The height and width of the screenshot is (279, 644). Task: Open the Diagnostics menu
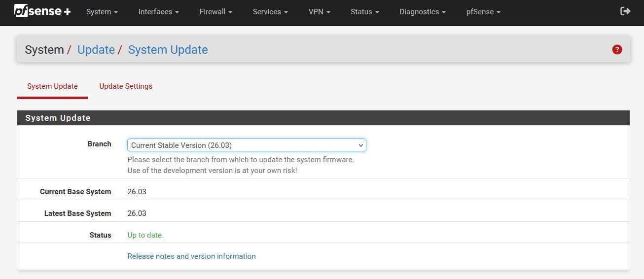pos(422,12)
